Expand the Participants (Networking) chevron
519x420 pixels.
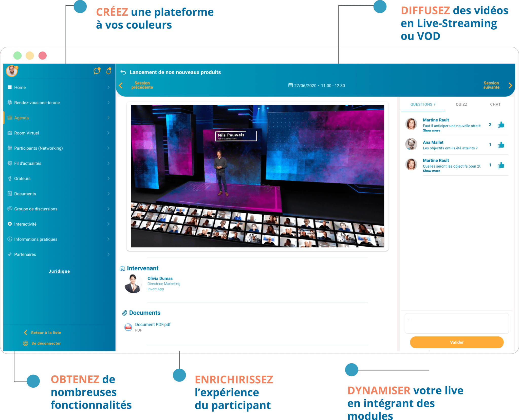click(x=108, y=148)
